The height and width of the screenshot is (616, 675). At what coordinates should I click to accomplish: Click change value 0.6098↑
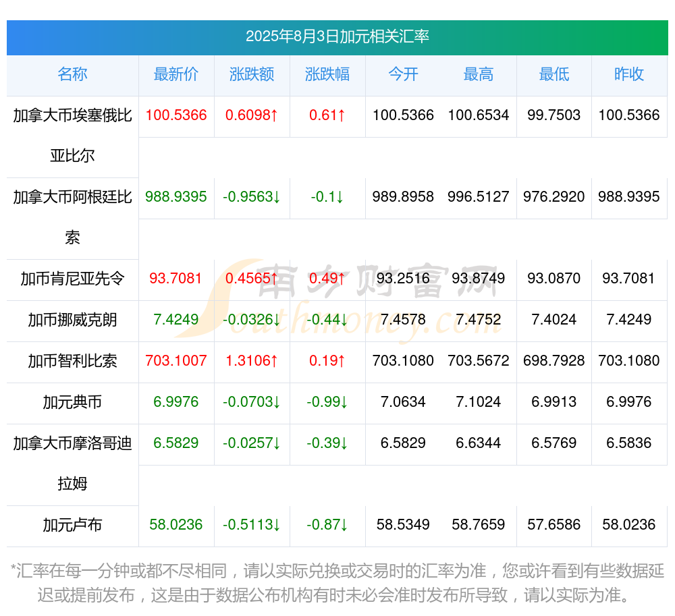point(252,115)
